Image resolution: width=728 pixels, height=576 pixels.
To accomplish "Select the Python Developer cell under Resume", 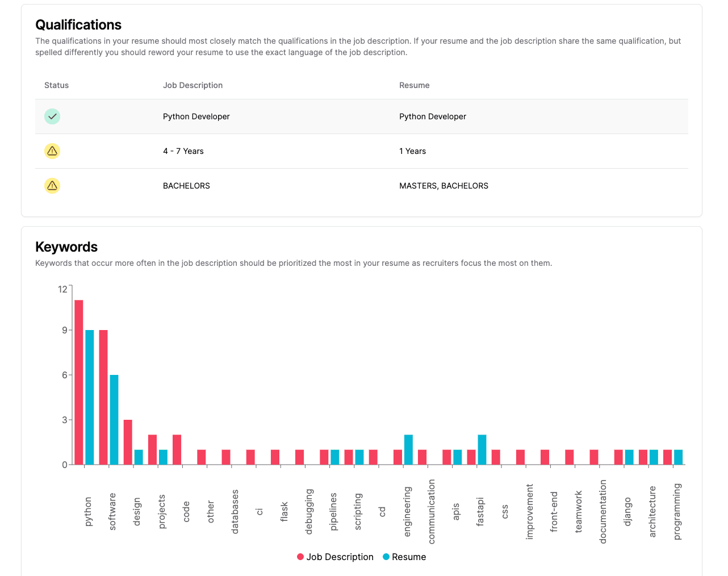I will pos(433,116).
